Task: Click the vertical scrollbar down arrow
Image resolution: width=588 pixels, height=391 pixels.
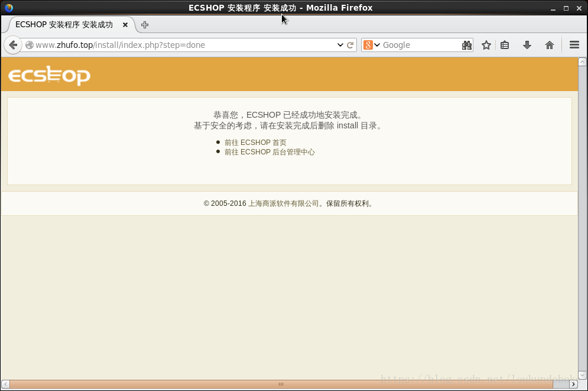Action: (x=582, y=375)
